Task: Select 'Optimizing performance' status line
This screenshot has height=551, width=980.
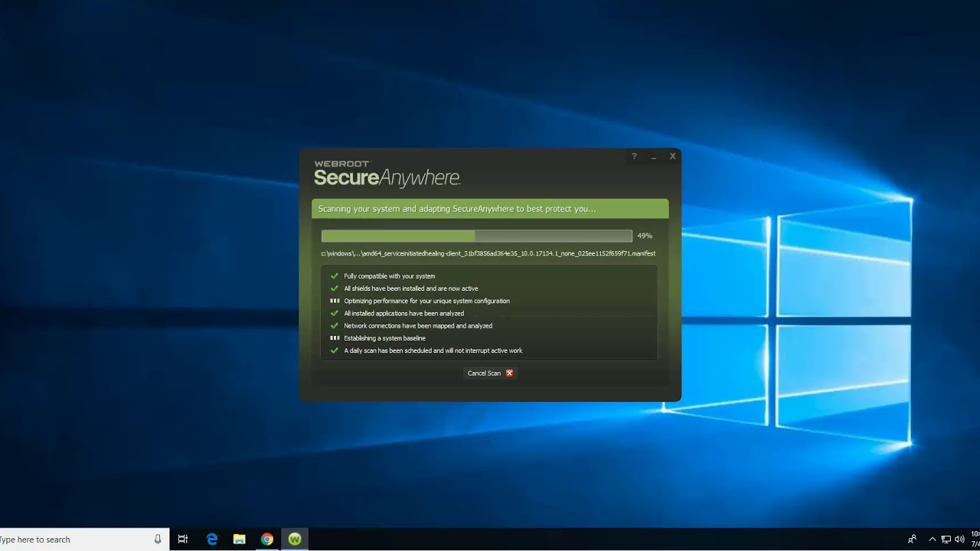Action: 426,301
